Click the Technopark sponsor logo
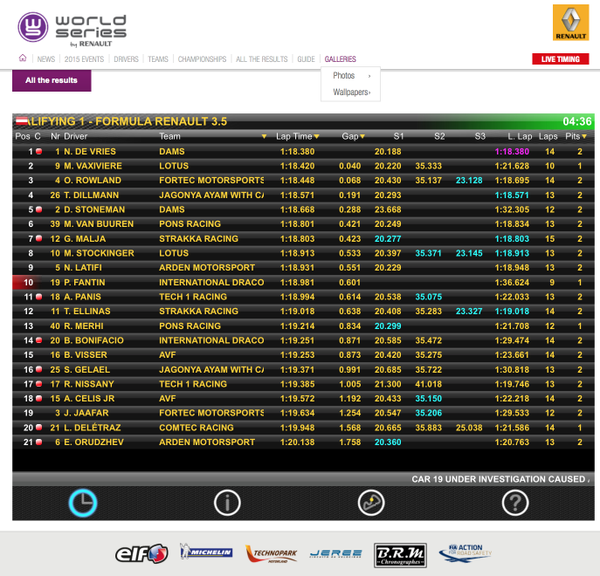600x576 pixels. click(271, 554)
